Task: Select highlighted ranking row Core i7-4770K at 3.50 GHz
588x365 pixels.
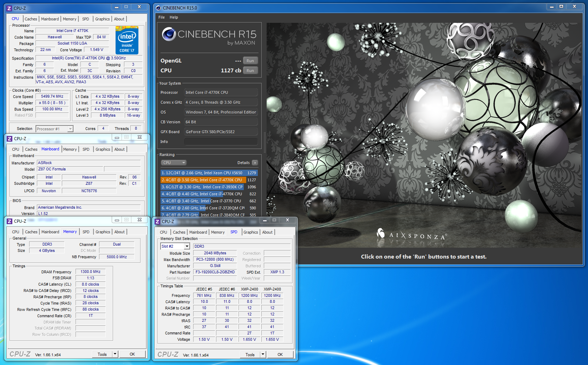Action: tap(209, 180)
